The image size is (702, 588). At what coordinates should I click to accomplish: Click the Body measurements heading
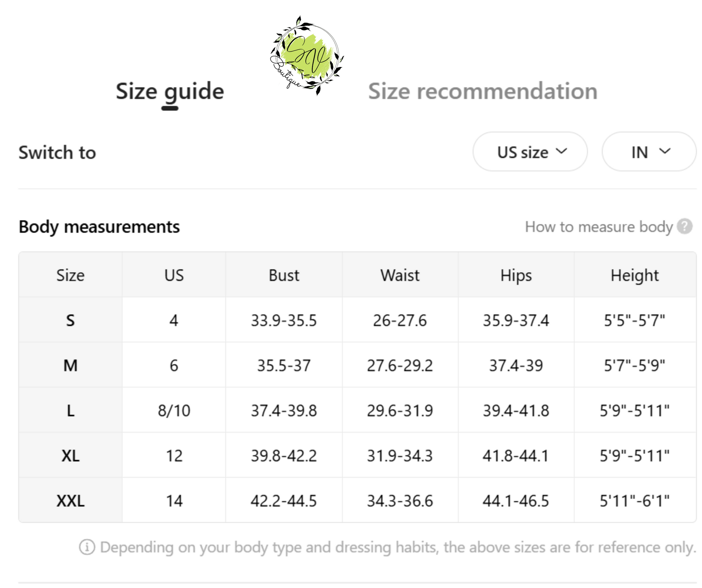click(x=99, y=227)
